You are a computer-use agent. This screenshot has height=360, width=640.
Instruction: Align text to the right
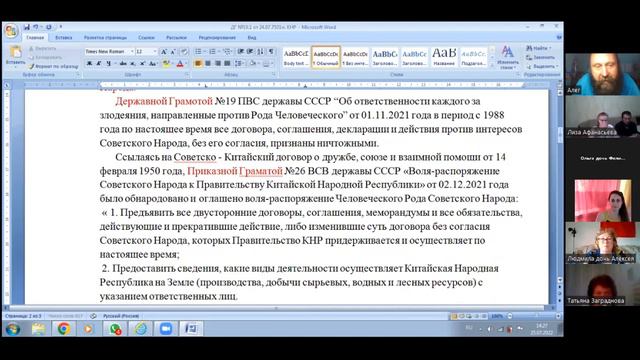(218, 63)
